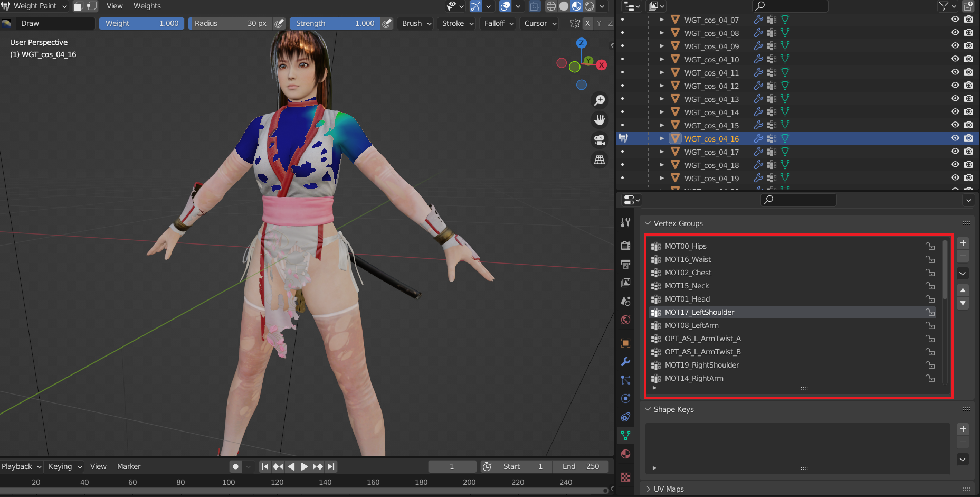Expand WGT_cos_04_09 in the outliner

pyautogui.click(x=662, y=46)
